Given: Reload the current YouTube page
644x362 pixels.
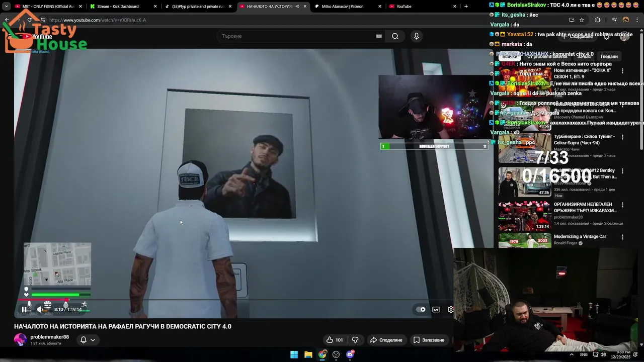Looking at the screenshot, I should coord(30,20).
